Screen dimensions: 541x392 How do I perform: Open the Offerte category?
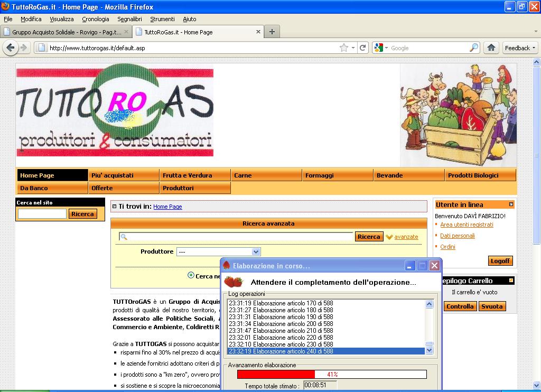124,188
